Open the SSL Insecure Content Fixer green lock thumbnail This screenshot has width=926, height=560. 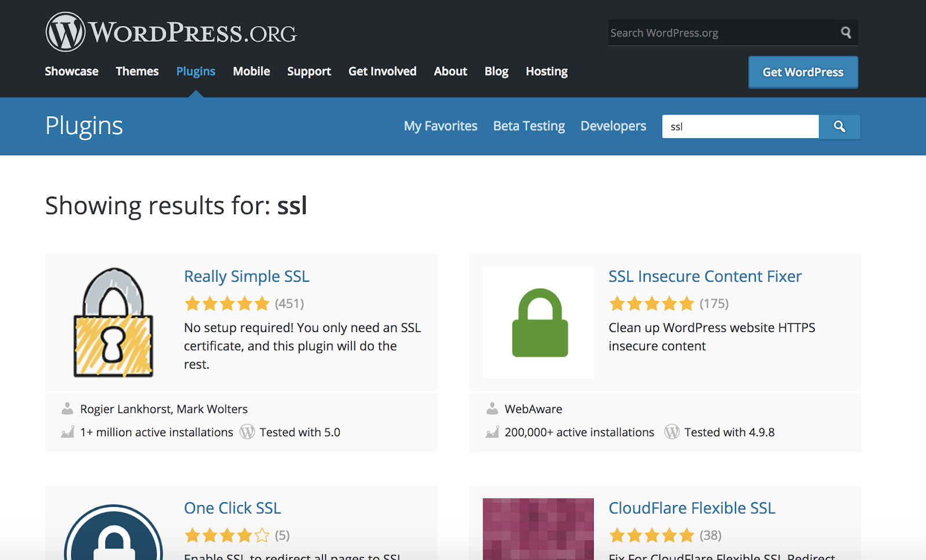(x=538, y=322)
